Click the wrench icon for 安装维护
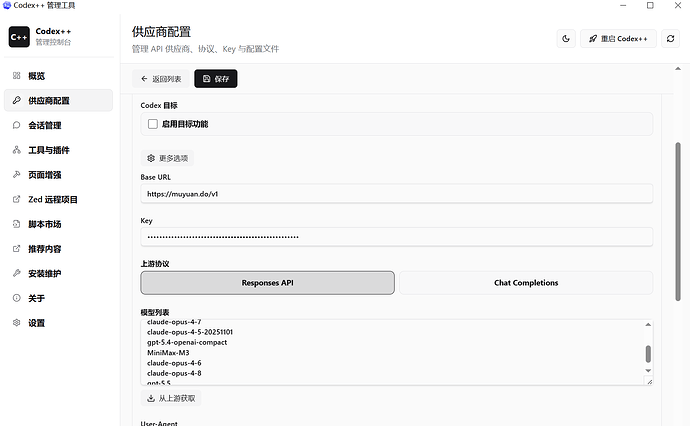 (x=17, y=273)
